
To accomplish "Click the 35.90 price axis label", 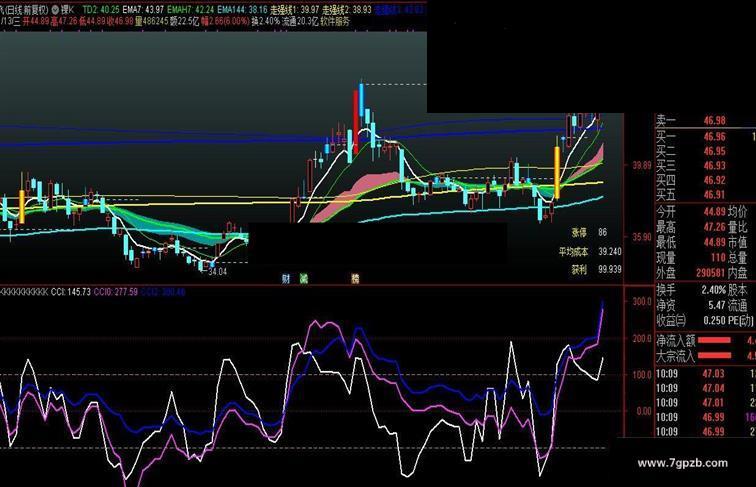I will 642,237.
